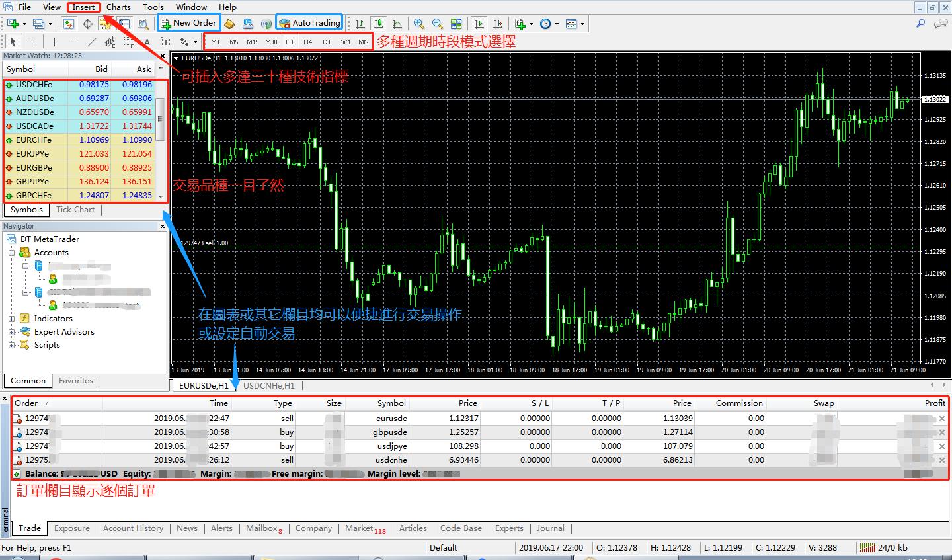The image size is (952, 560).
Task: Toggle chart shift from right edge
Action: [498, 24]
